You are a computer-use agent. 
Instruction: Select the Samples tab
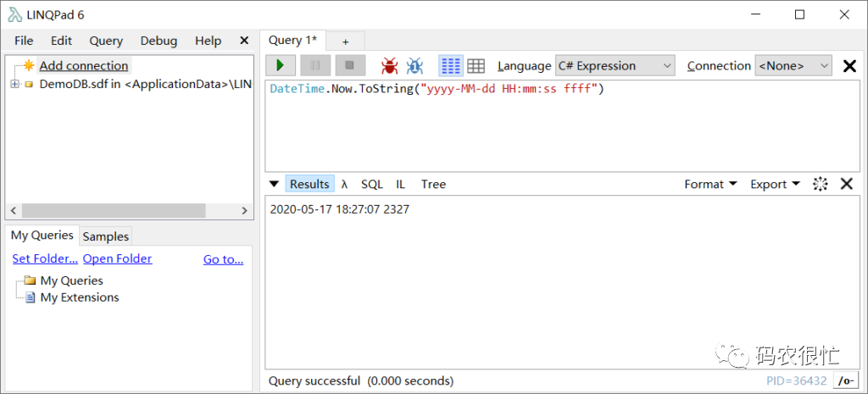pos(106,236)
